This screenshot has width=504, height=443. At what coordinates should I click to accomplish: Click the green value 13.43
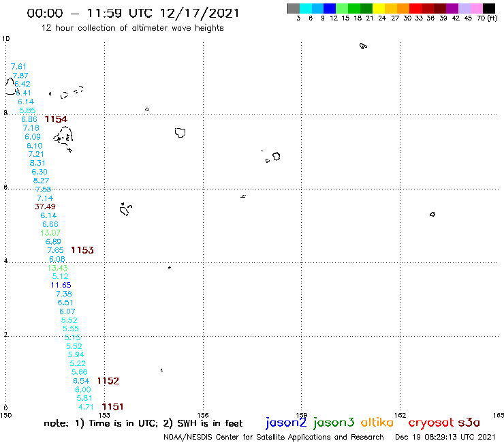point(57,268)
